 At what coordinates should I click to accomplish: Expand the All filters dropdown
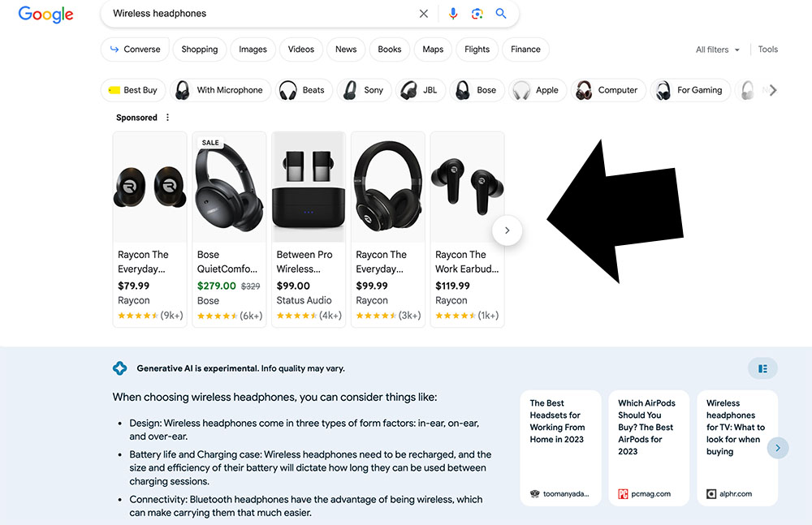pyautogui.click(x=718, y=49)
